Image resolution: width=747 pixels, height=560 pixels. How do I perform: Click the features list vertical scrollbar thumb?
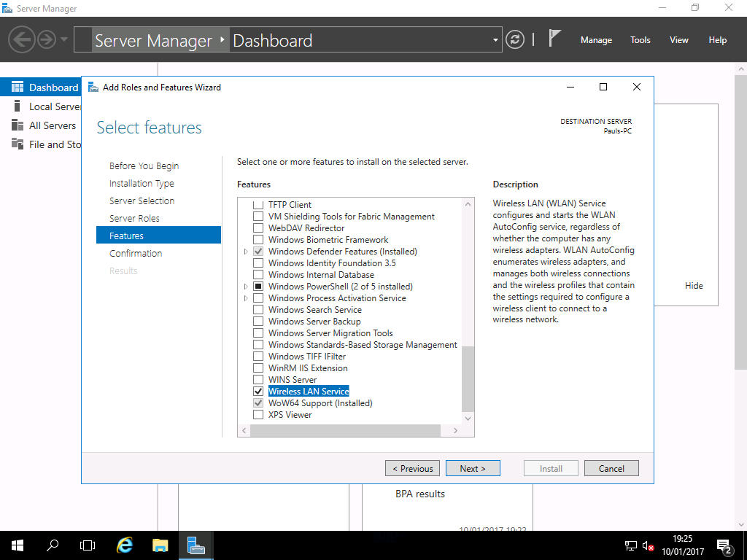pyautogui.click(x=468, y=379)
